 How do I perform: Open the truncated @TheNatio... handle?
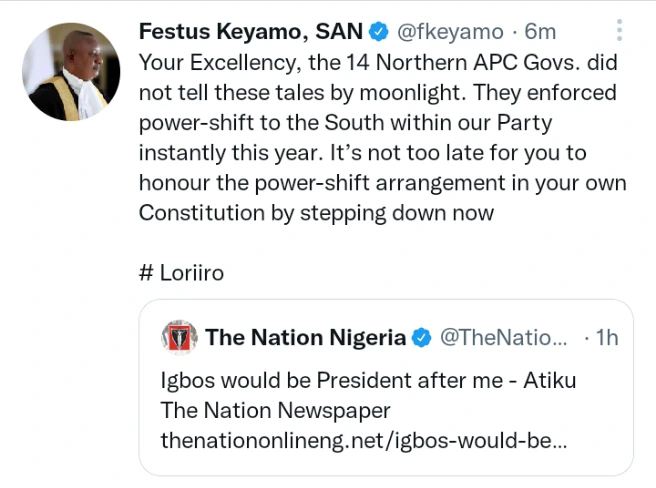503,338
